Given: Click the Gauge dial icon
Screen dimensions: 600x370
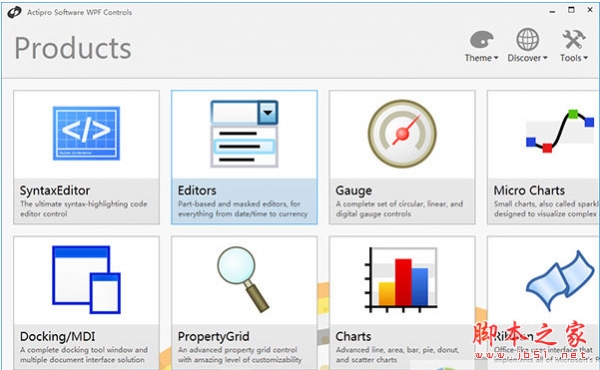Looking at the screenshot, I should [x=402, y=134].
